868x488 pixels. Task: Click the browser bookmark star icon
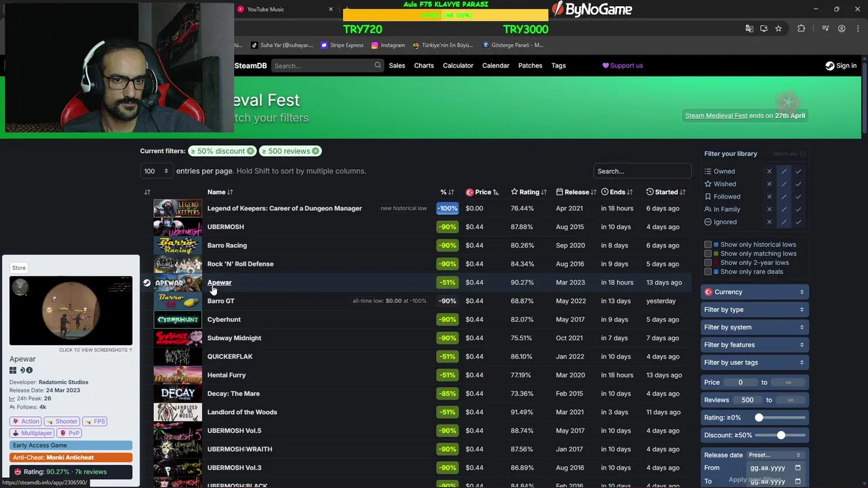(778, 28)
